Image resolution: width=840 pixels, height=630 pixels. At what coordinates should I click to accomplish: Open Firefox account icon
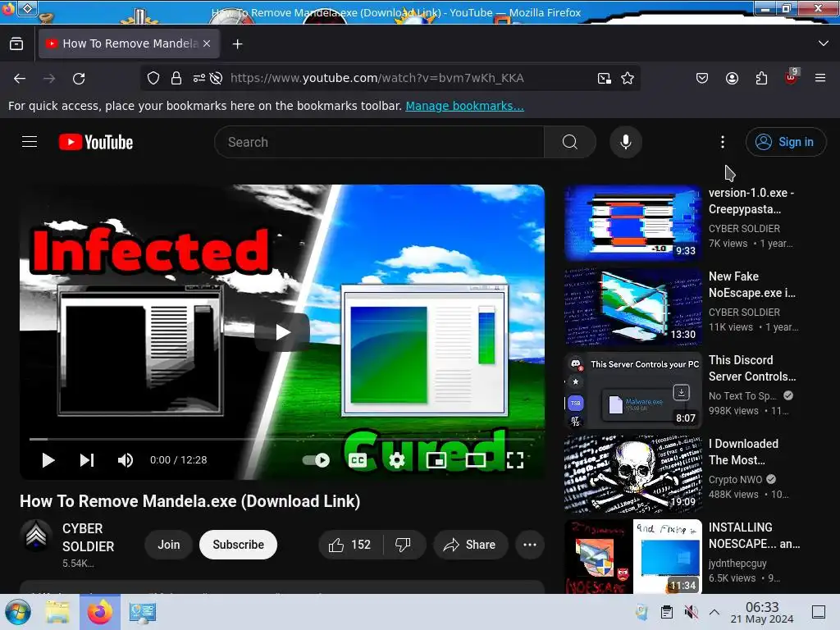coord(732,78)
